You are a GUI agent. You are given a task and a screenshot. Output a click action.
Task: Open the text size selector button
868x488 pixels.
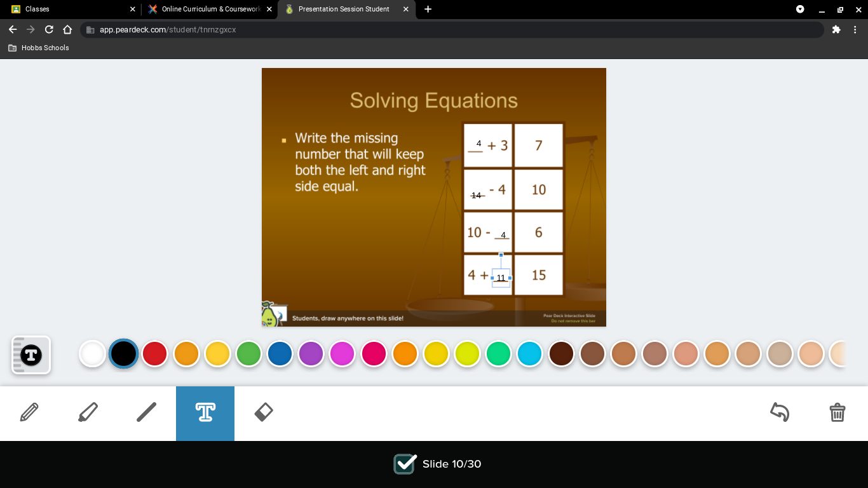coord(31,355)
